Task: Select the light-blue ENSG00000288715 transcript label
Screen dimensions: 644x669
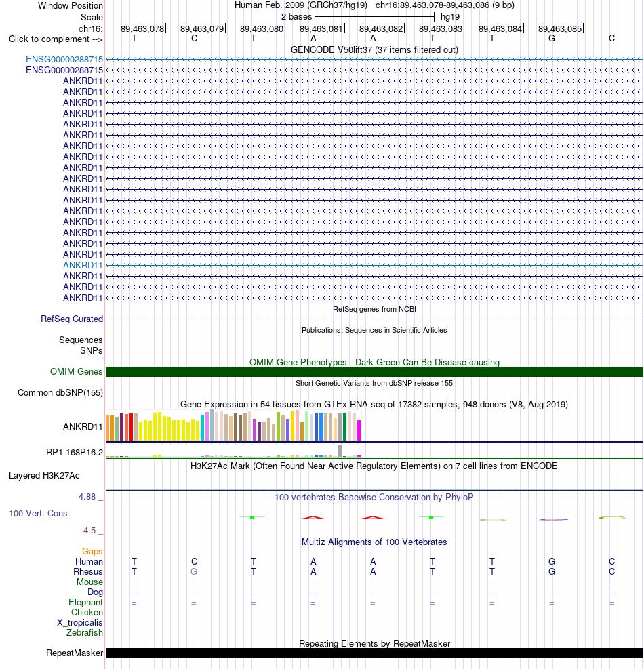Action: [x=64, y=59]
